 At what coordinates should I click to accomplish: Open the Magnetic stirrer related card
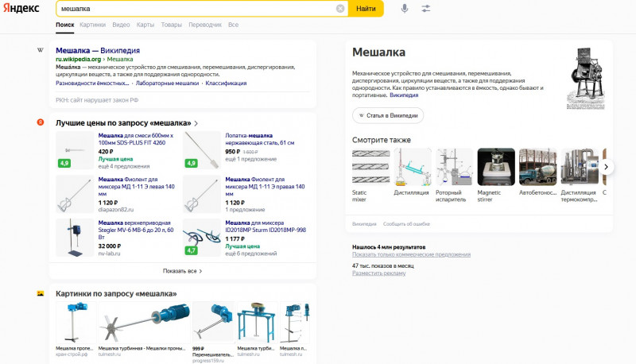tap(495, 175)
